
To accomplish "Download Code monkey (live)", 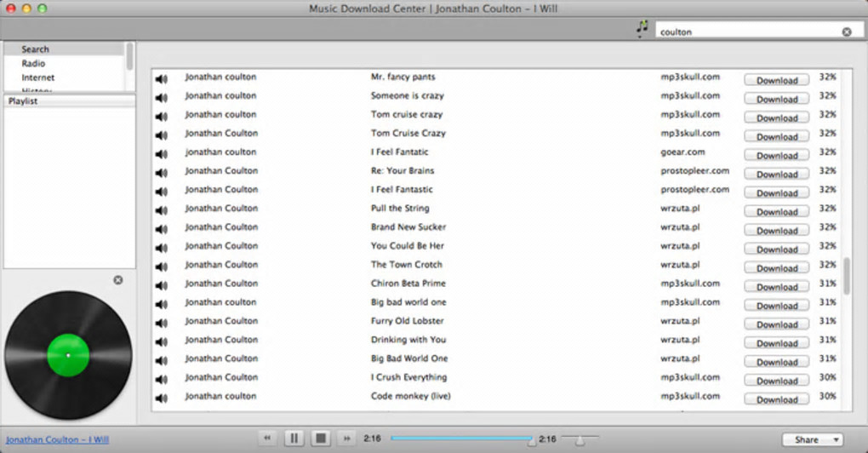I will click(x=777, y=400).
